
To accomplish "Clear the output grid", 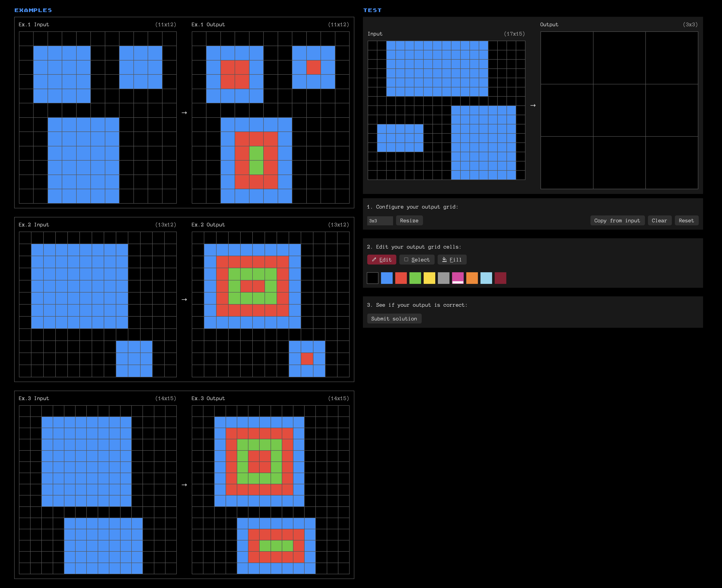I will tap(659, 220).
